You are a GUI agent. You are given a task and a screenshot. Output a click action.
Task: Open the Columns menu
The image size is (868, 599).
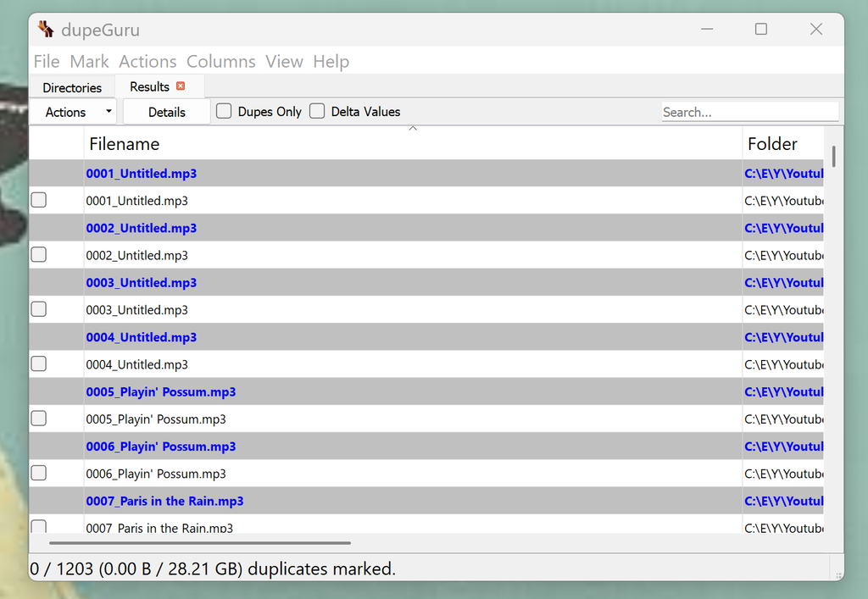[x=221, y=61]
